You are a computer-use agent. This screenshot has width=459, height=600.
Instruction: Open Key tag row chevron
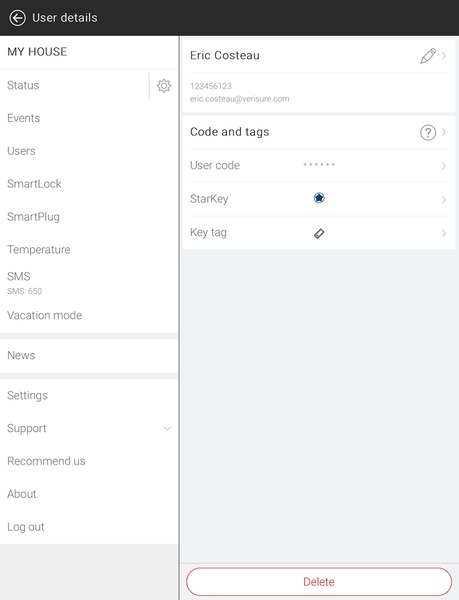[x=444, y=233]
